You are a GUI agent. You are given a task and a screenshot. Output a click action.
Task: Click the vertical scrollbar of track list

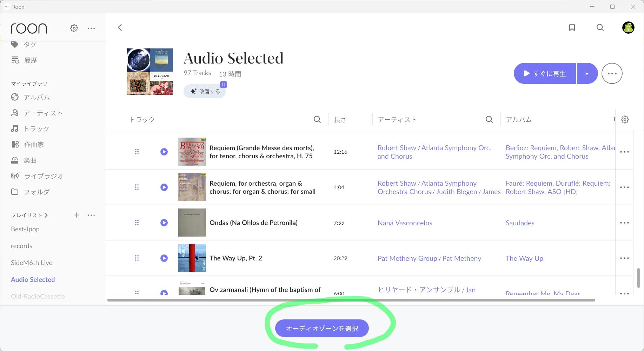[638, 277]
